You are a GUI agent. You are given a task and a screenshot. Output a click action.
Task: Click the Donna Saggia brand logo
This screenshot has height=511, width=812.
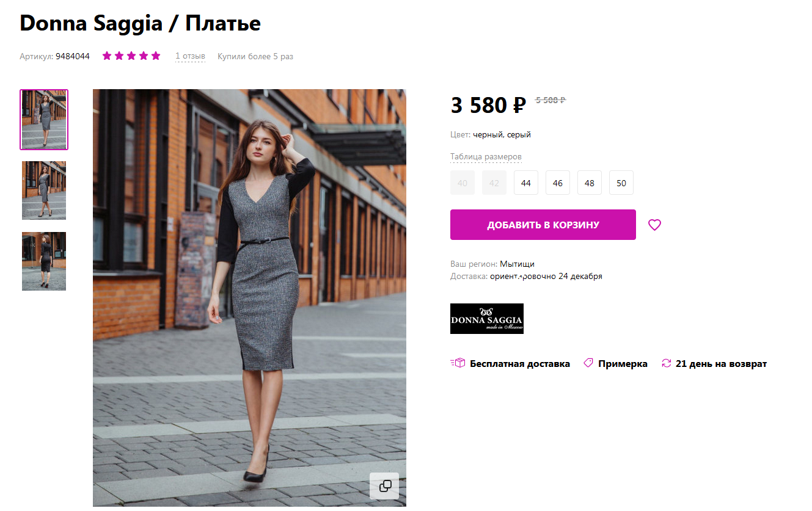click(x=486, y=318)
